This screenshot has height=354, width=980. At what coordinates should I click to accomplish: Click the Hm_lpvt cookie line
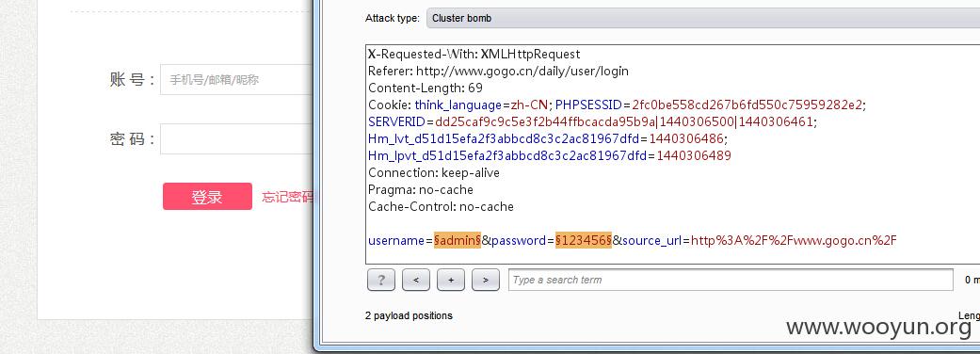pos(550,155)
